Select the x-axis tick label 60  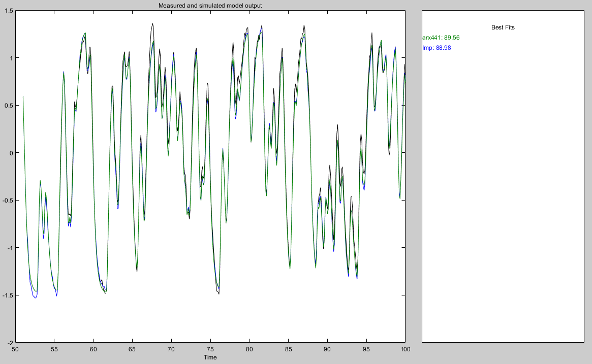tap(94, 349)
